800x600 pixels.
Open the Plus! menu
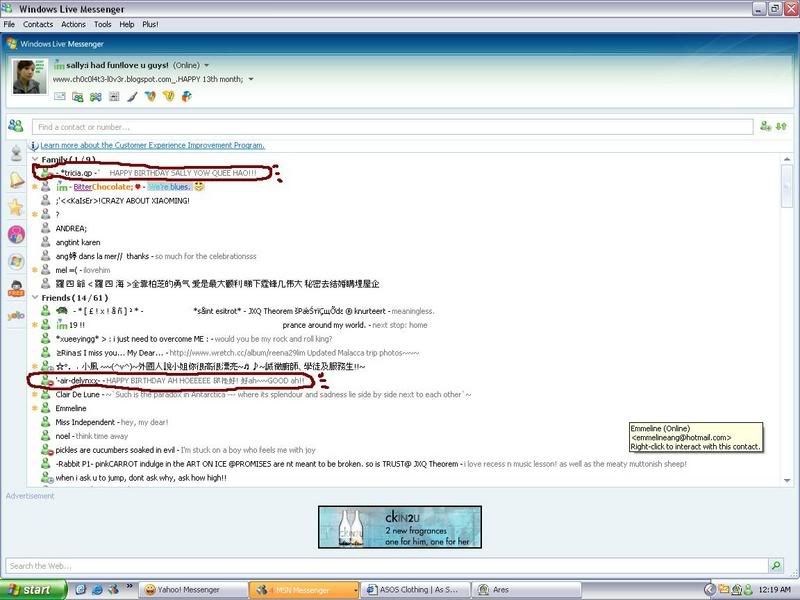150,24
